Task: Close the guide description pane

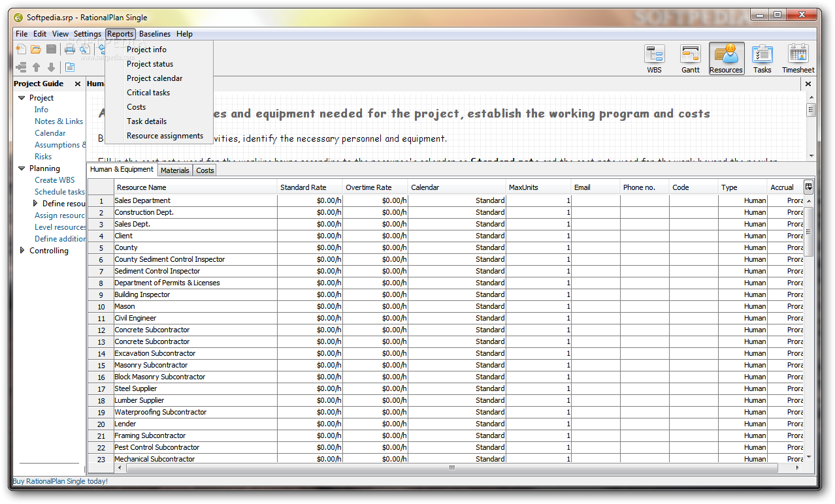Action: (x=808, y=84)
